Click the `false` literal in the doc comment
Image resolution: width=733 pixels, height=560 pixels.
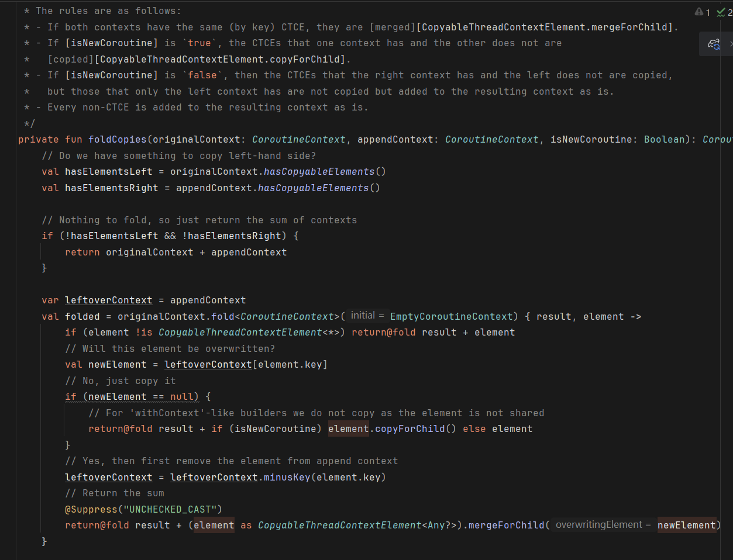pyautogui.click(x=202, y=75)
